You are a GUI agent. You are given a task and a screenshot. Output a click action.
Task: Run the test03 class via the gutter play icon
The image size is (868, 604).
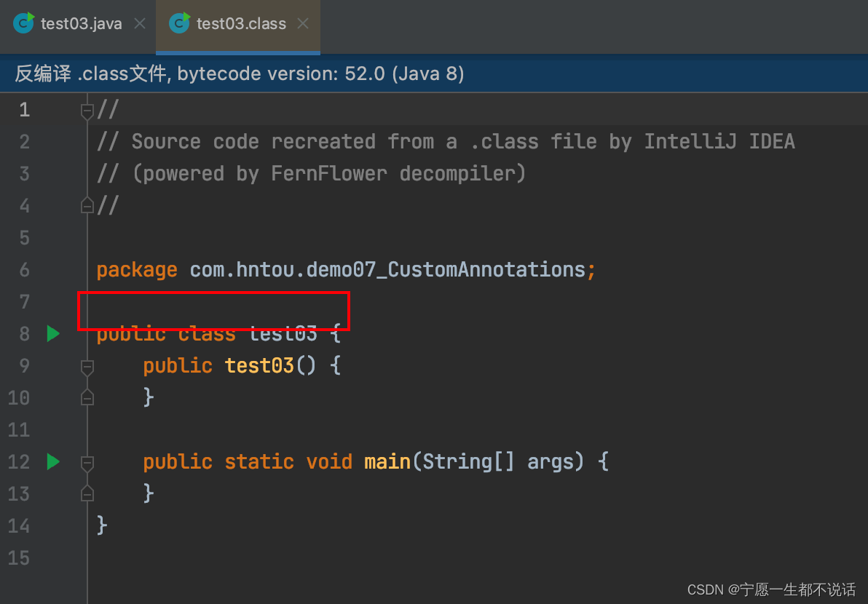pos(52,333)
